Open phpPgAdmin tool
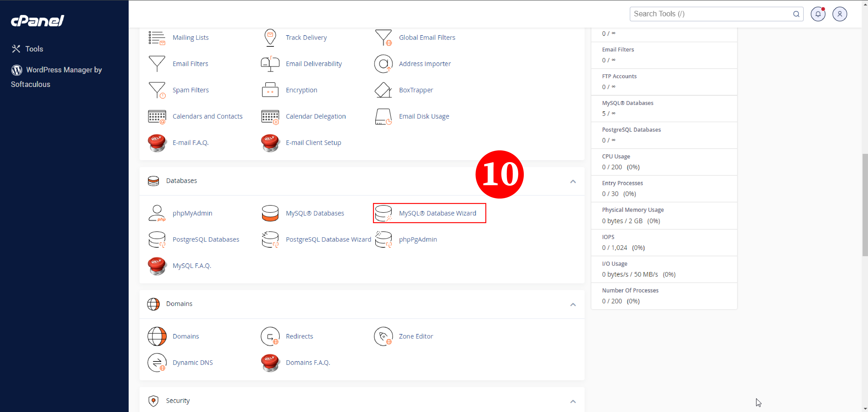The width and height of the screenshot is (868, 412). [x=418, y=239]
